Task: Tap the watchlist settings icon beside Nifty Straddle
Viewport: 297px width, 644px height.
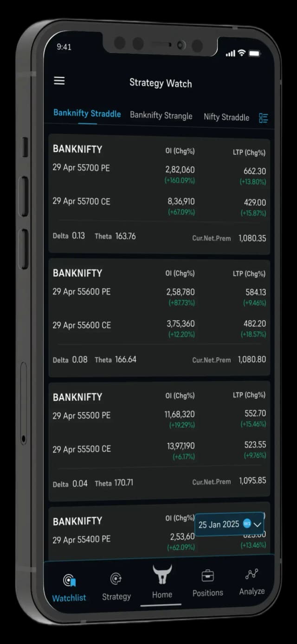Action: click(264, 118)
